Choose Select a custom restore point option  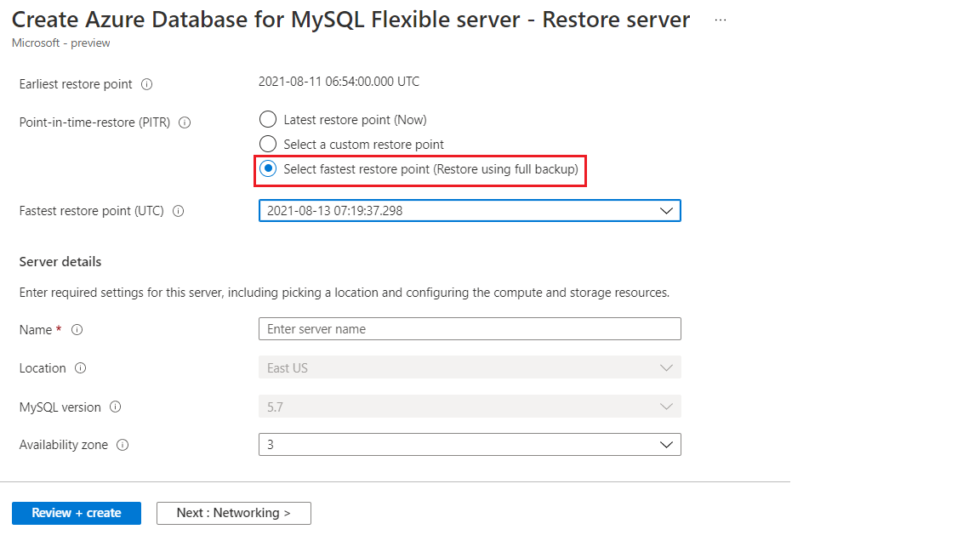coord(268,145)
